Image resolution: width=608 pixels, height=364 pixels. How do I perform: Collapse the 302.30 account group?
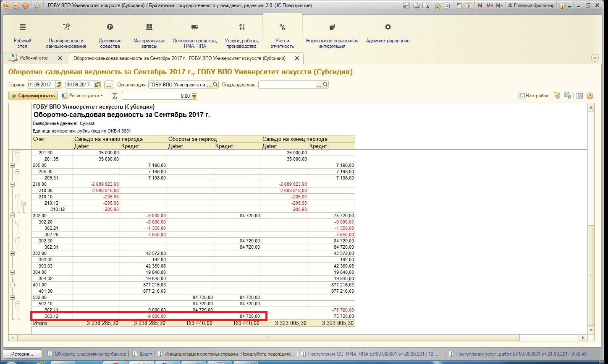(x=18, y=241)
